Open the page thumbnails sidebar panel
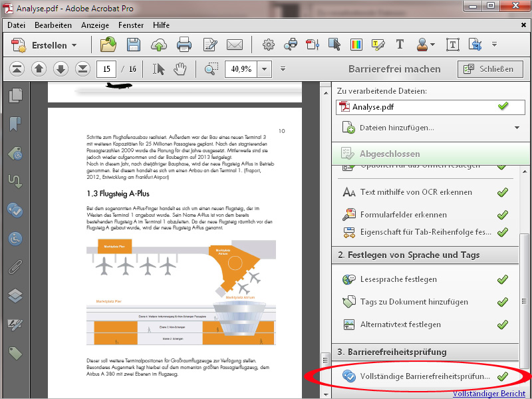Viewport: 532px width, 399px height. point(15,95)
